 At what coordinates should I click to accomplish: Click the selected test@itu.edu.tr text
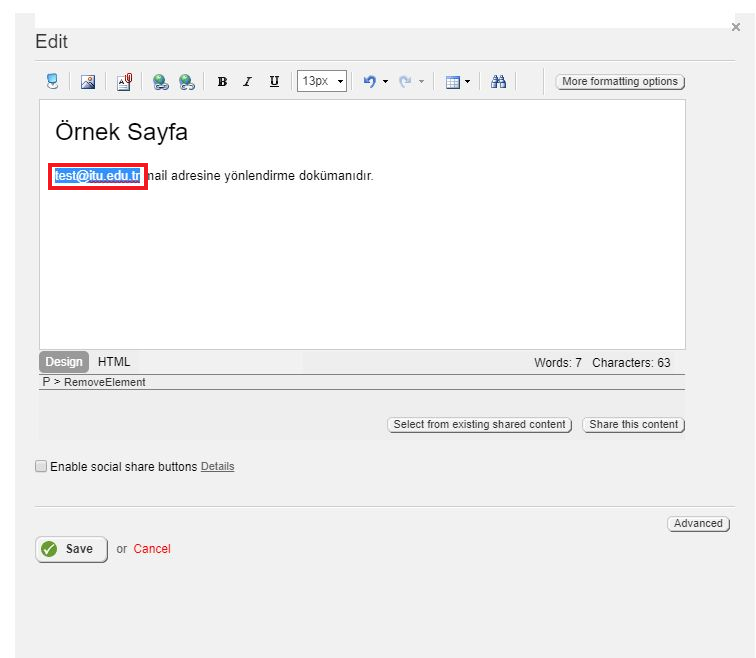coord(97,175)
